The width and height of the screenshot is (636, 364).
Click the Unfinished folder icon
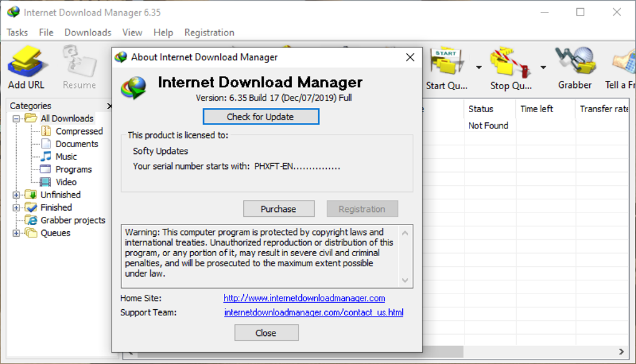pos(31,194)
